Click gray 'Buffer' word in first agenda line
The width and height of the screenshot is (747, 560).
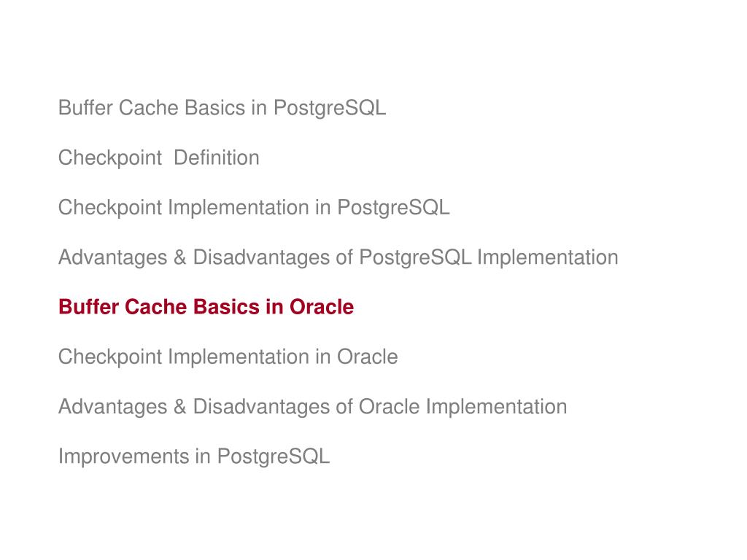[x=85, y=108]
